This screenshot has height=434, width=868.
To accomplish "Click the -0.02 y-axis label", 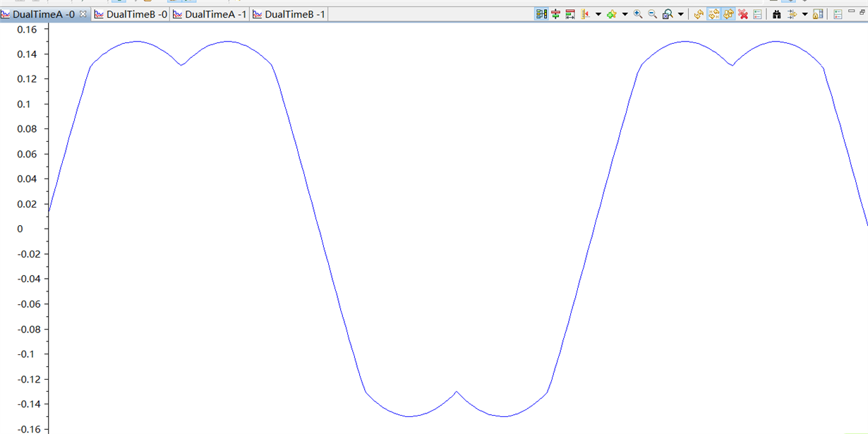I will [30, 254].
